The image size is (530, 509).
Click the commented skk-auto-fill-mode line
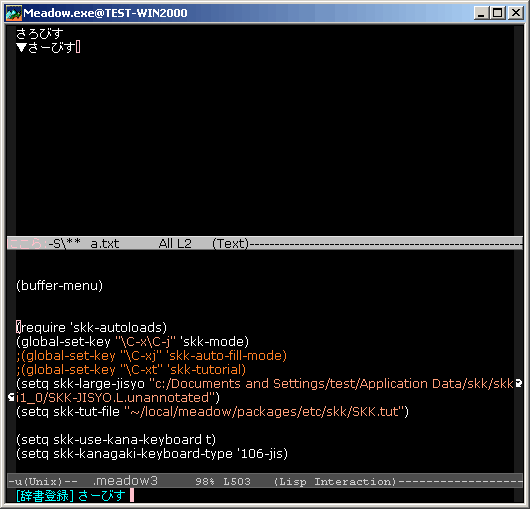pos(151,356)
